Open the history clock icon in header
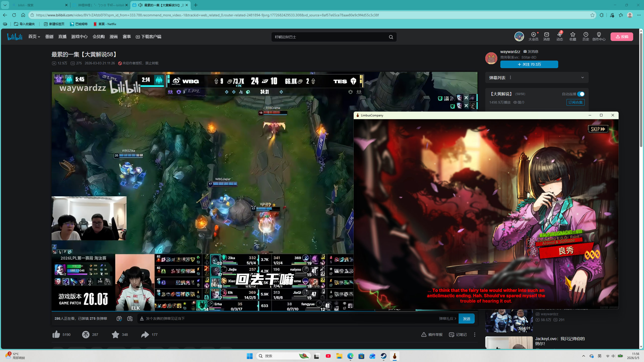Viewport: 644px width, 362px height. [586, 35]
